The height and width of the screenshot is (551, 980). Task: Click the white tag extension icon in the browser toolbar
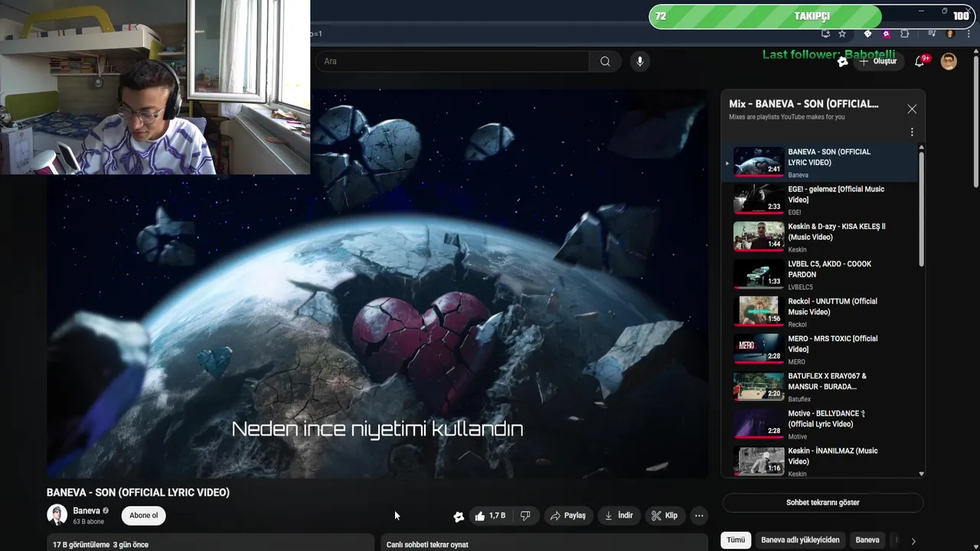tap(867, 34)
